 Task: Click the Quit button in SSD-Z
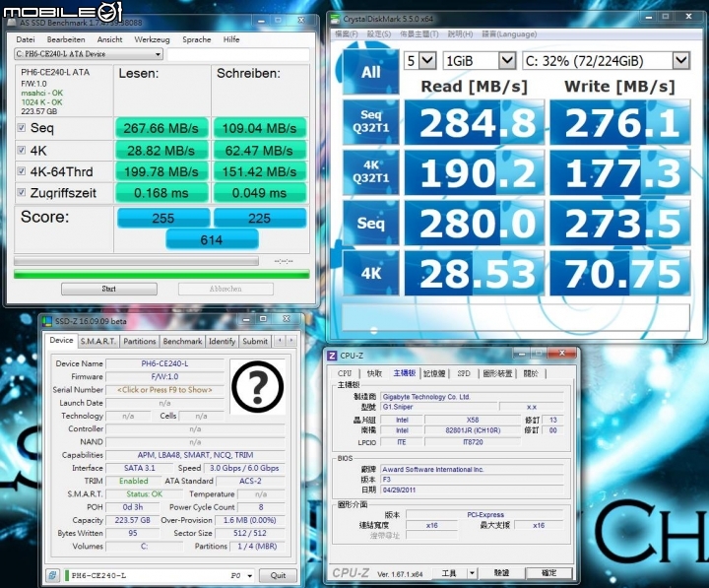click(x=278, y=576)
